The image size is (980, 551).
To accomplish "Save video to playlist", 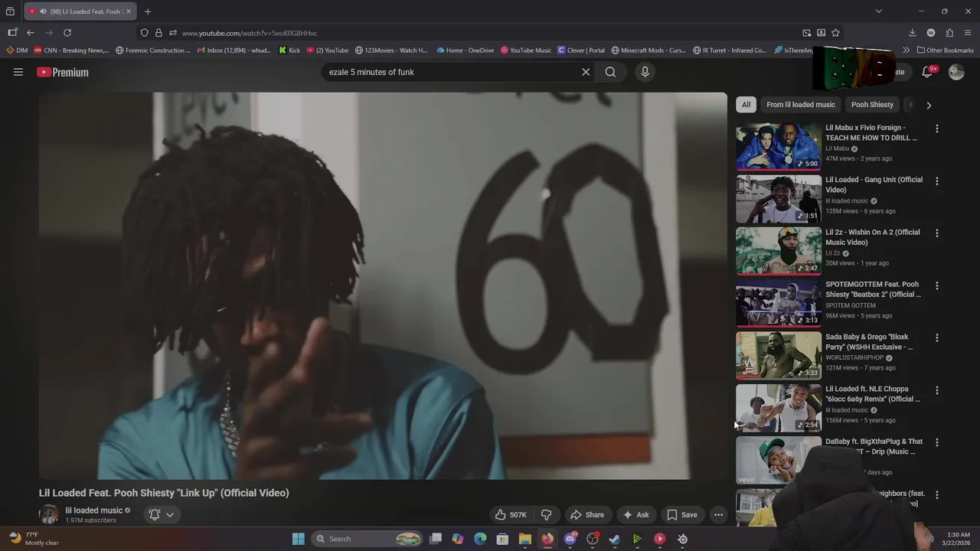I will 681,515.
